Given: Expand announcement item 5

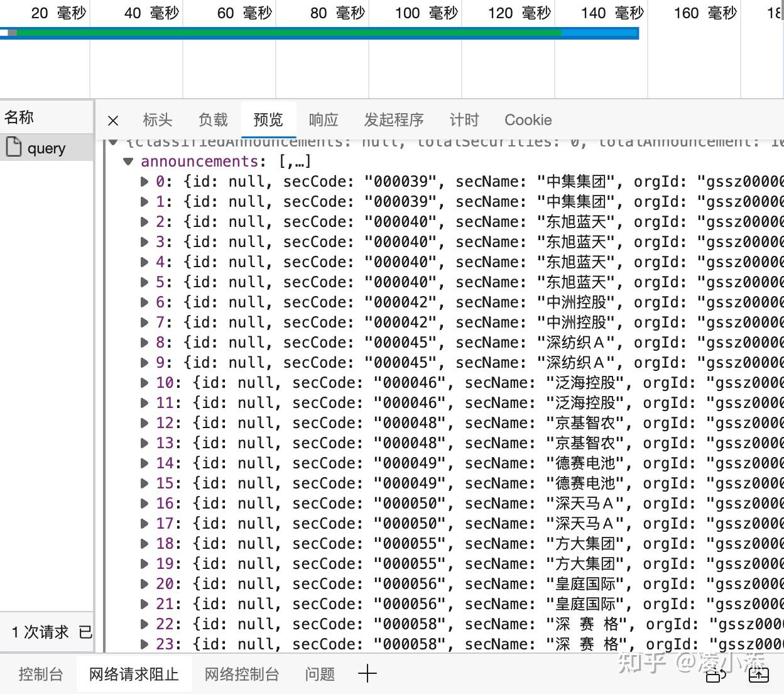Looking at the screenshot, I should tap(144, 282).
